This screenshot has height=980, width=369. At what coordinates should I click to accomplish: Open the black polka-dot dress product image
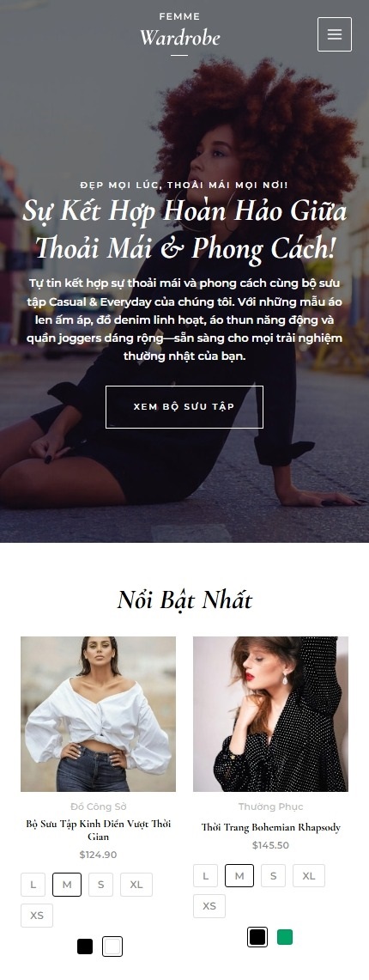pos(270,714)
